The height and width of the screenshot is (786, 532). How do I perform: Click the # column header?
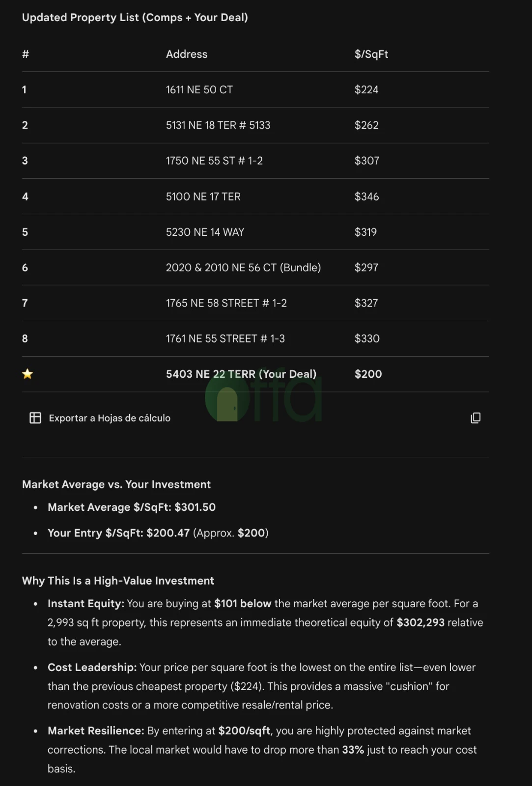[26, 54]
